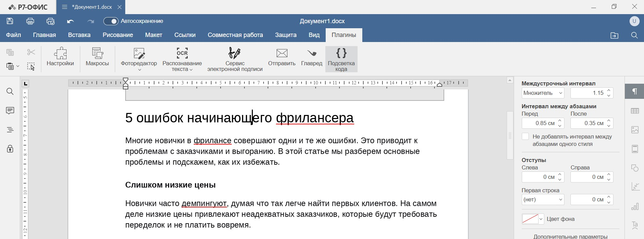Click the Select all icon

(31, 67)
